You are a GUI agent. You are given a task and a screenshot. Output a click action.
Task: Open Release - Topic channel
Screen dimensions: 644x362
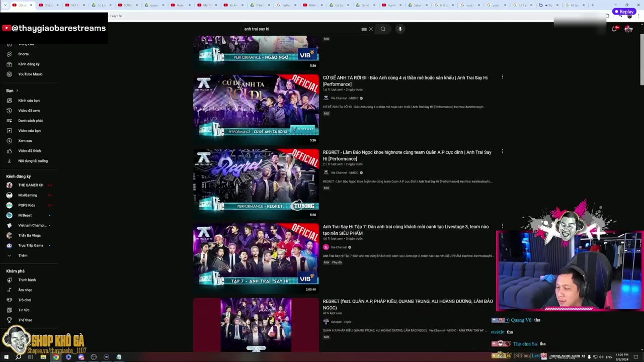[341, 322]
